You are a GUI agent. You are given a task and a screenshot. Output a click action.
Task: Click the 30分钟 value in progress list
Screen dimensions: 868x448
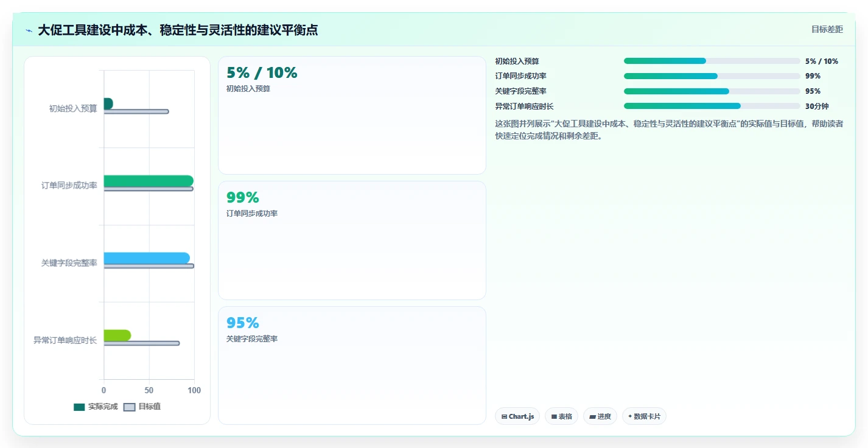click(817, 106)
